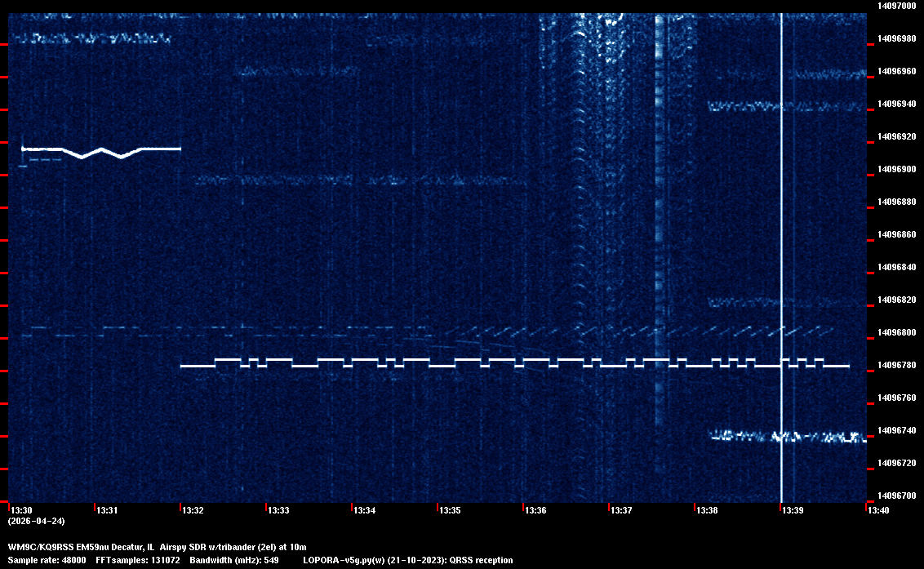Select the 14096800 frequency scale label

click(895, 332)
